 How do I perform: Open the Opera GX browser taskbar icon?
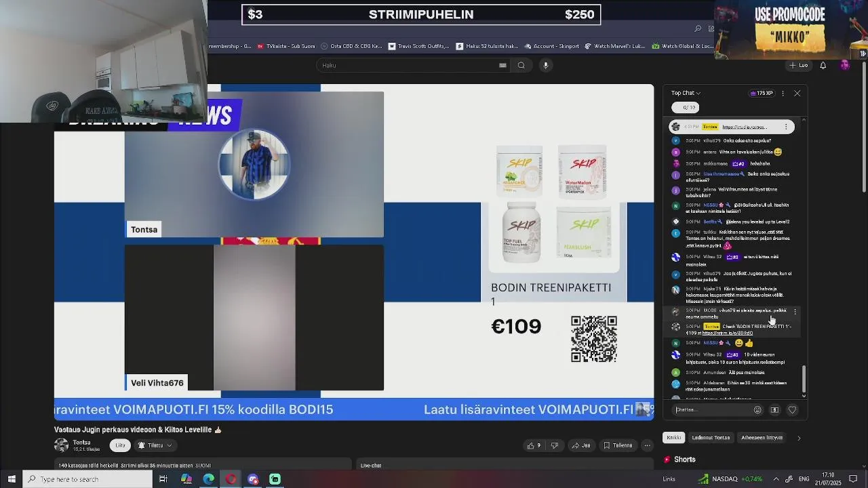tap(231, 479)
